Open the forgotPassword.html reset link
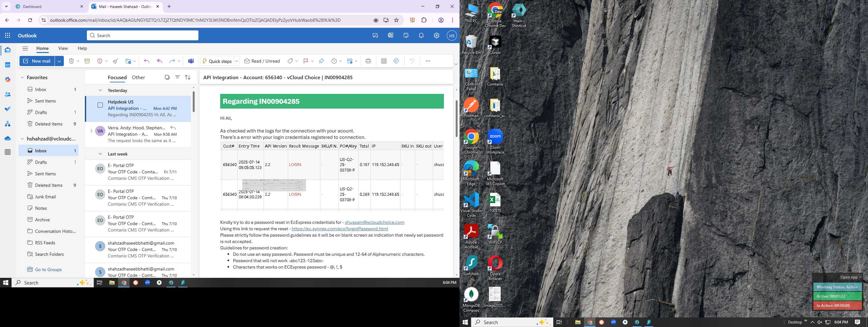The width and height of the screenshot is (868, 327). point(340,229)
